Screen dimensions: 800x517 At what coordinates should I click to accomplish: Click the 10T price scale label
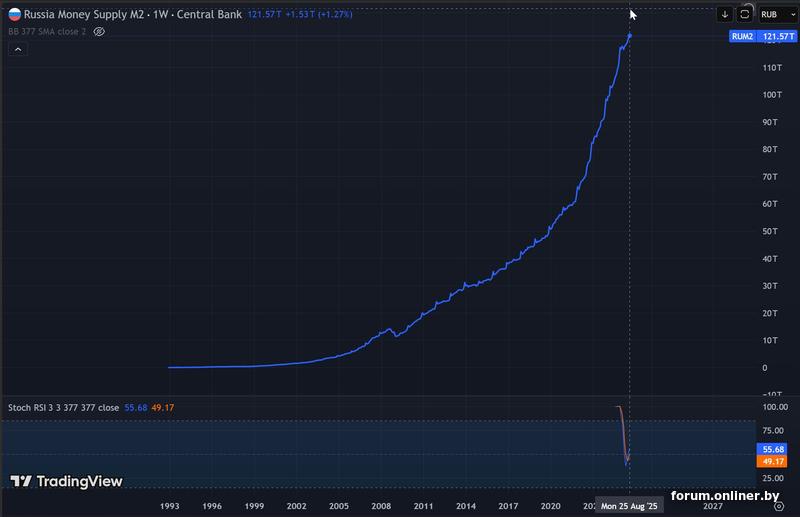click(x=770, y=340)
